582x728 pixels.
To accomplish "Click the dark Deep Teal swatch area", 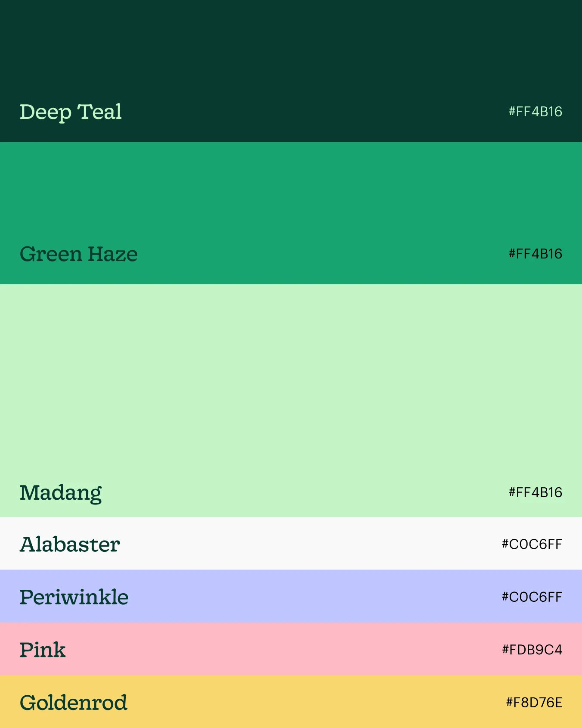I will click(x=291, y=71).
